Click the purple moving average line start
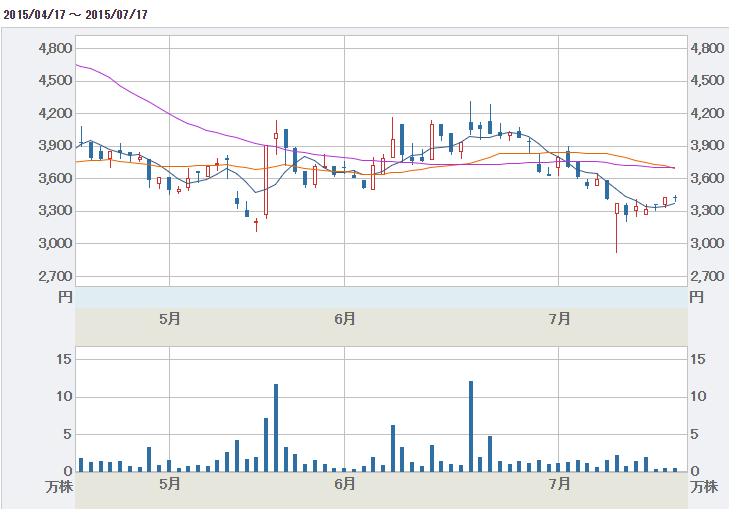 pos(77,65)
